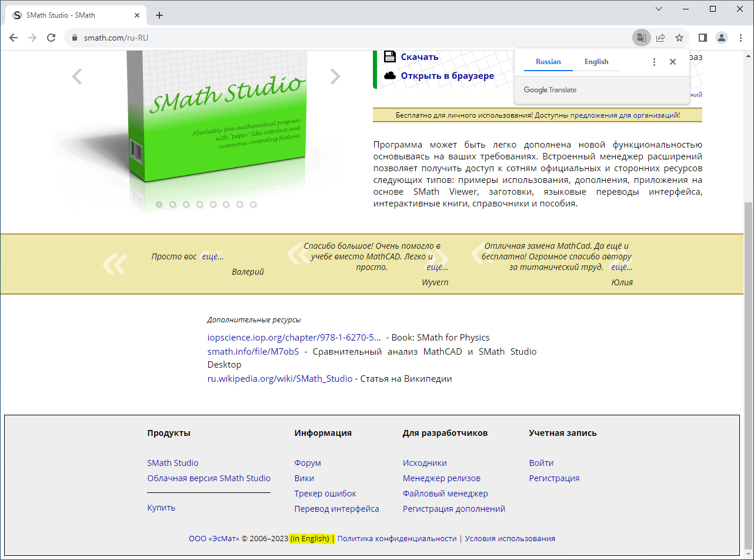Switch translation to English tab

point(596,62)
